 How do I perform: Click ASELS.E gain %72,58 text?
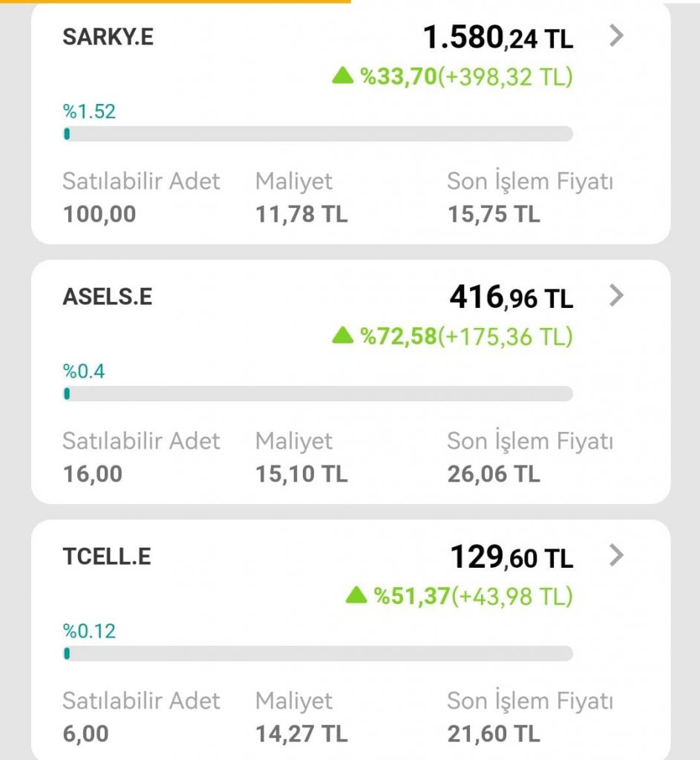[399, 336]
